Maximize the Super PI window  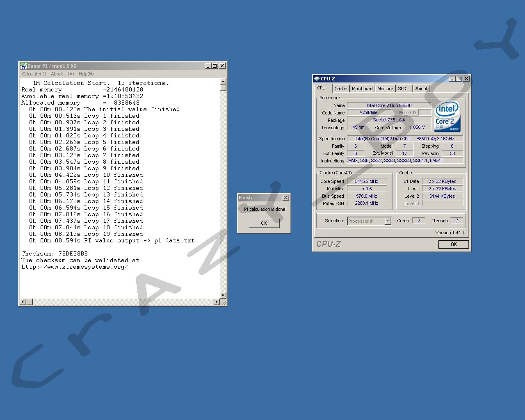pyautogui.click(x=215, y=66)
